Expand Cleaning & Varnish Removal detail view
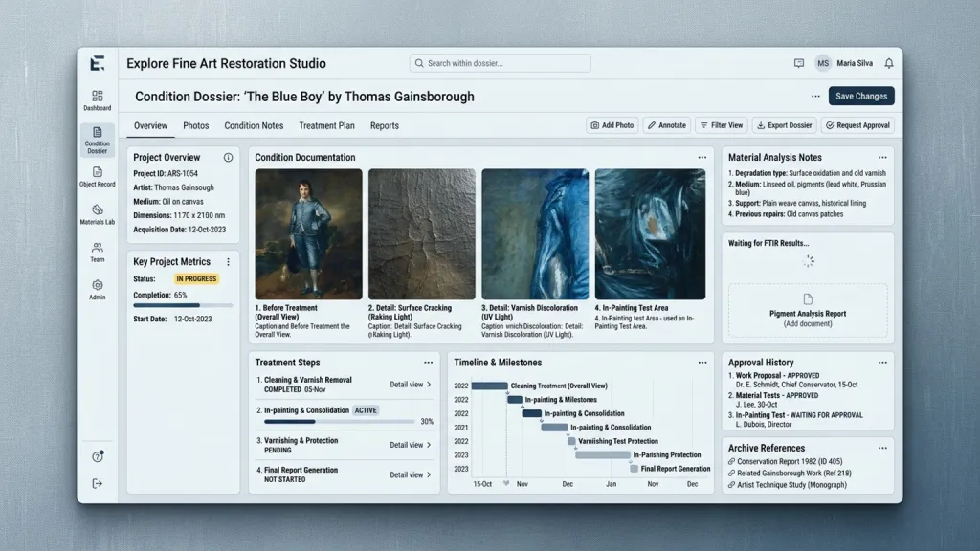Screen dimensions: 980x551 click(411, 385)
